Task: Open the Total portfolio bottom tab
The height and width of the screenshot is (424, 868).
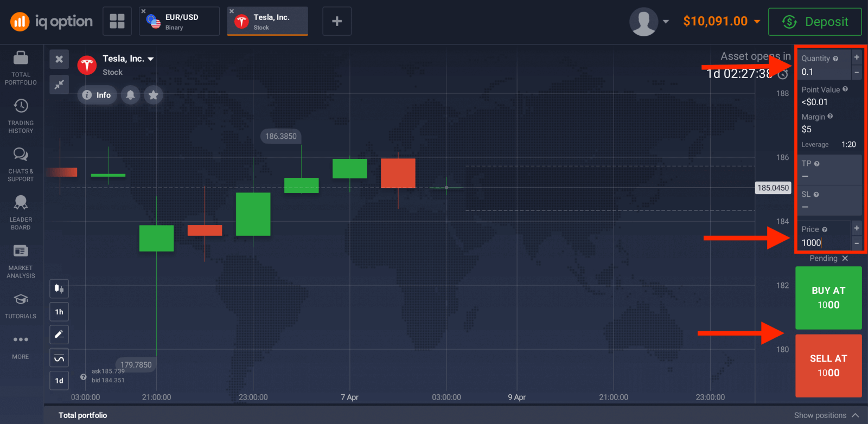Action: [82, 415]
